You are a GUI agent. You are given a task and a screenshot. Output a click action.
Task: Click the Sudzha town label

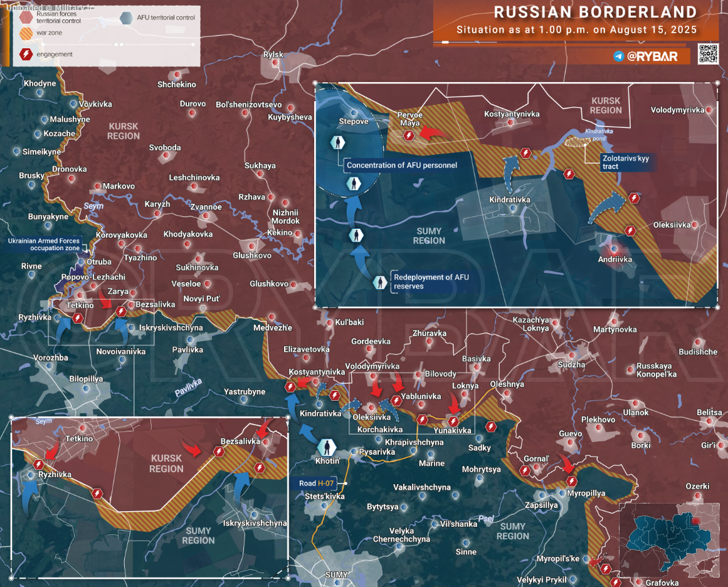571,364
